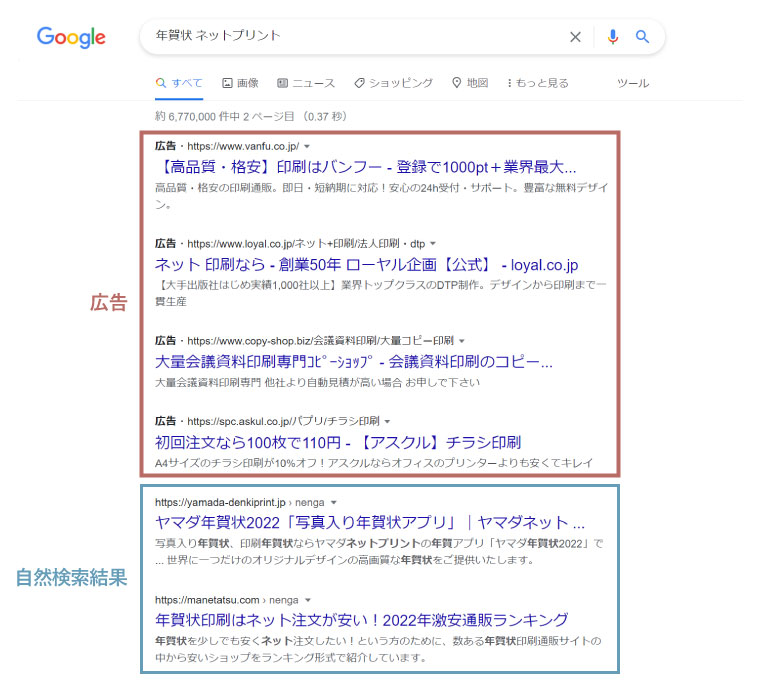This screenshot has width=760, height=683.
Task: Open dropdown arrow next to copy-shop.biz URL
Action: pyautogui.click(x=462, y=341)
